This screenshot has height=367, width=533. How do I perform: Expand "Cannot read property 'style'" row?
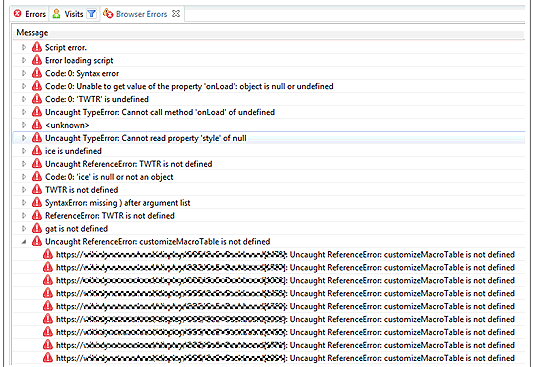tap(24, 138)
